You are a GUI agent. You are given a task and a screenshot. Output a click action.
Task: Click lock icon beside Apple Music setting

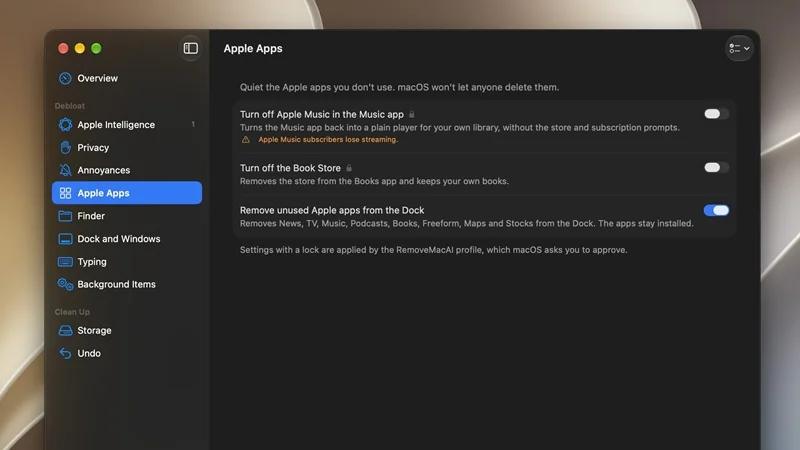pos(412,114)
